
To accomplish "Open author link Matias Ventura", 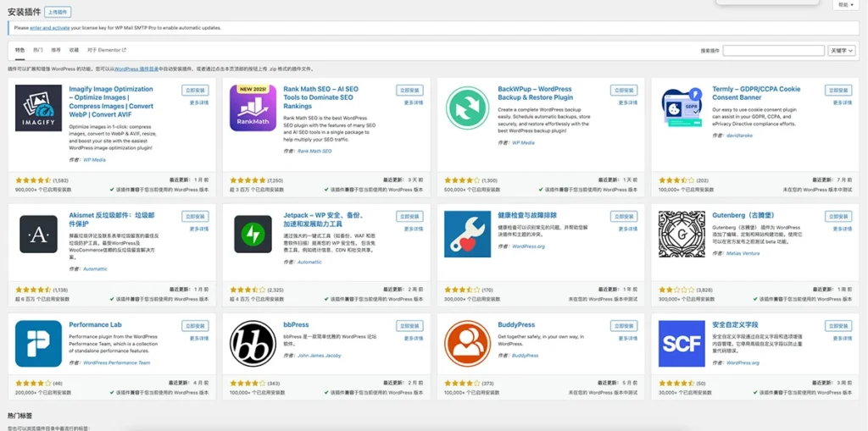I will (742, 253).
